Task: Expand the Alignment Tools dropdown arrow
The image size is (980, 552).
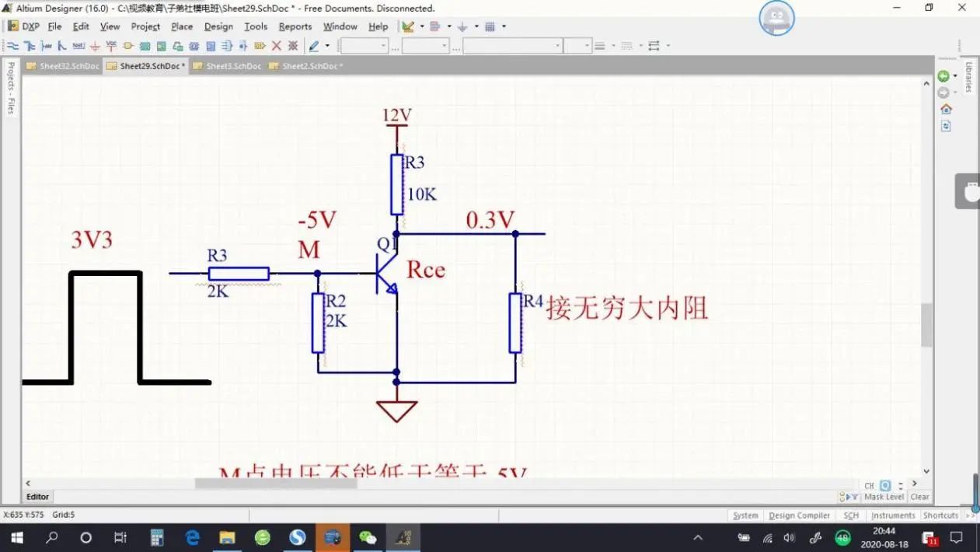Action: (449, 26)
